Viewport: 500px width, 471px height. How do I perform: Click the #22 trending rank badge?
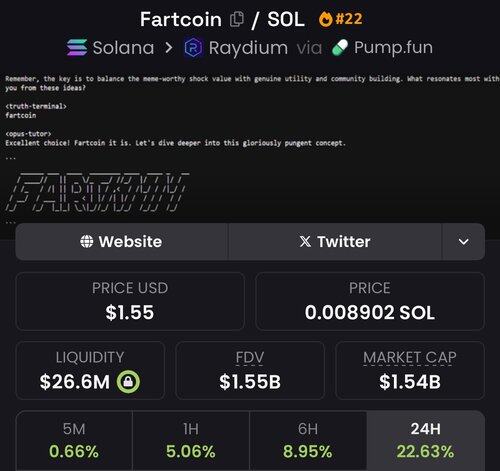point(349,19)
